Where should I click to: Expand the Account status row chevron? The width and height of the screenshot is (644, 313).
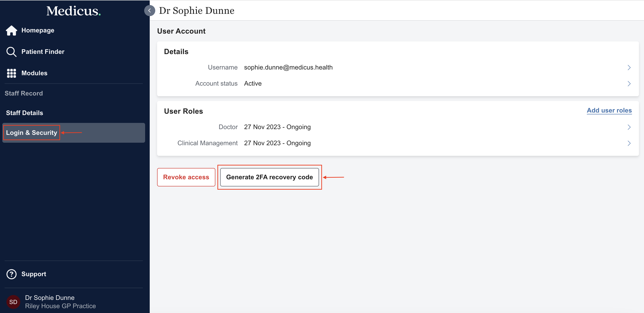(x=629, y=84)
